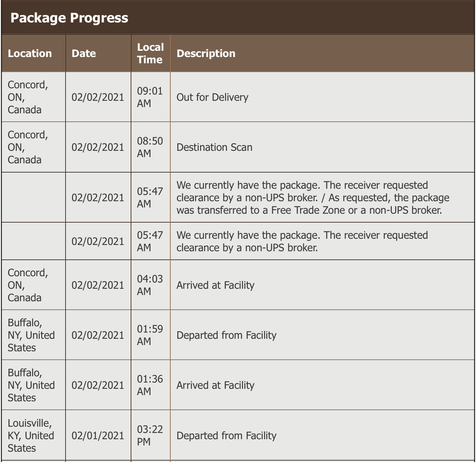Select the Out for Delivery description

click(x=212, y=97)
